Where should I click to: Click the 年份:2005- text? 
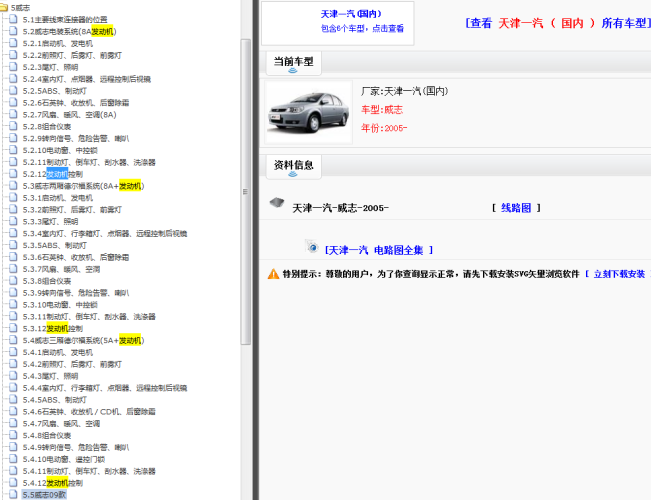tap(384, 128)
